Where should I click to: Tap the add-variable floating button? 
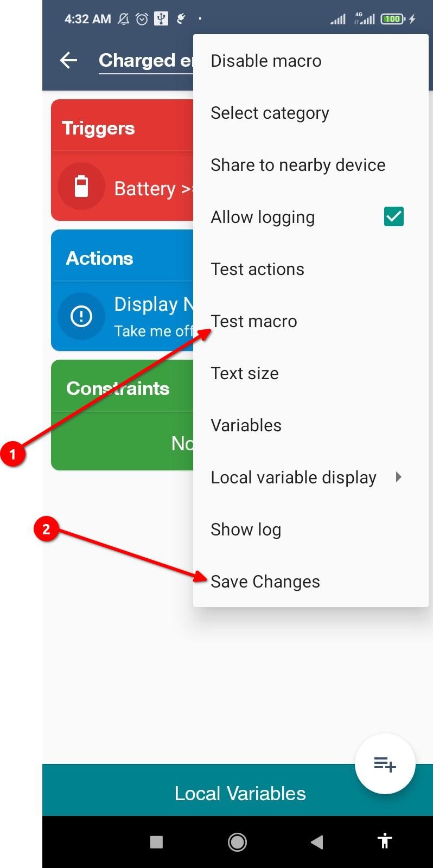pyautogui.click(x=385, y=764)
